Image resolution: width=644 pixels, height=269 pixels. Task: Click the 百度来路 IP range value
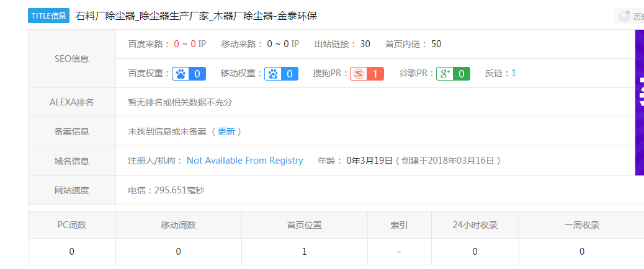190,44
